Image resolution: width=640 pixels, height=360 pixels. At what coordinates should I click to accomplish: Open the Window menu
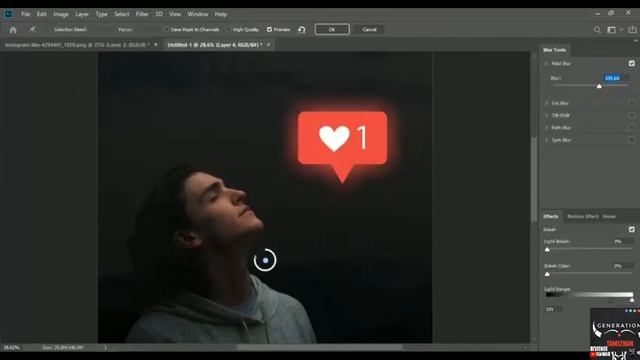click(x=198, y=14)
